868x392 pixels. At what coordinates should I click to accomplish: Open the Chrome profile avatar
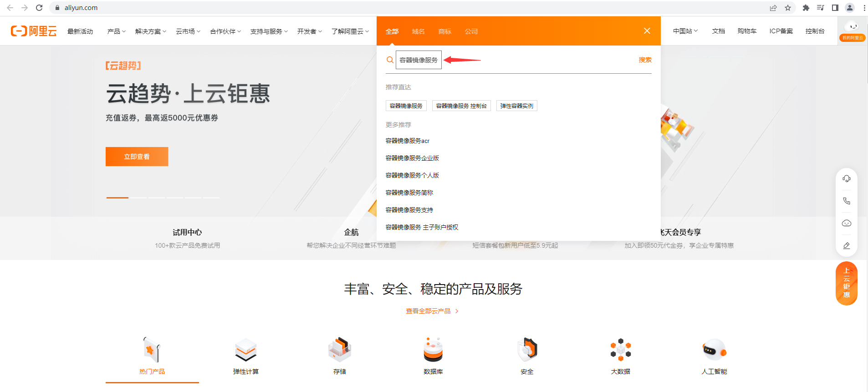click(850, 8)
